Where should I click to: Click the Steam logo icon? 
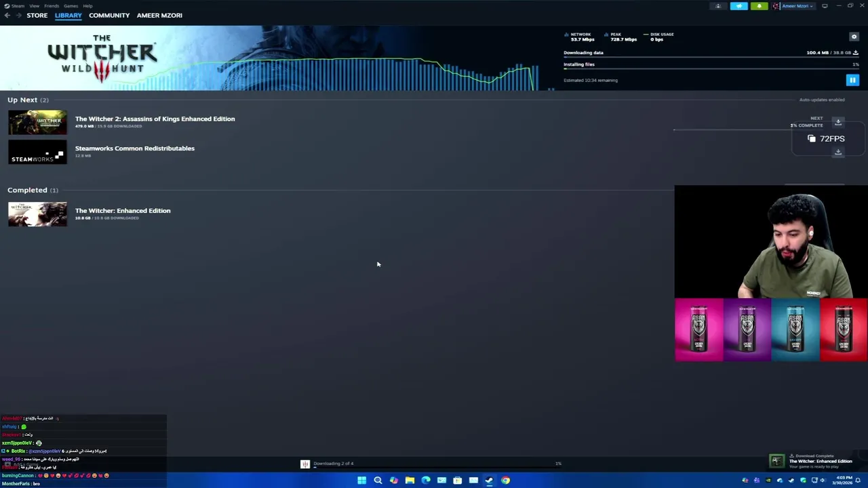tap(7, 6)
